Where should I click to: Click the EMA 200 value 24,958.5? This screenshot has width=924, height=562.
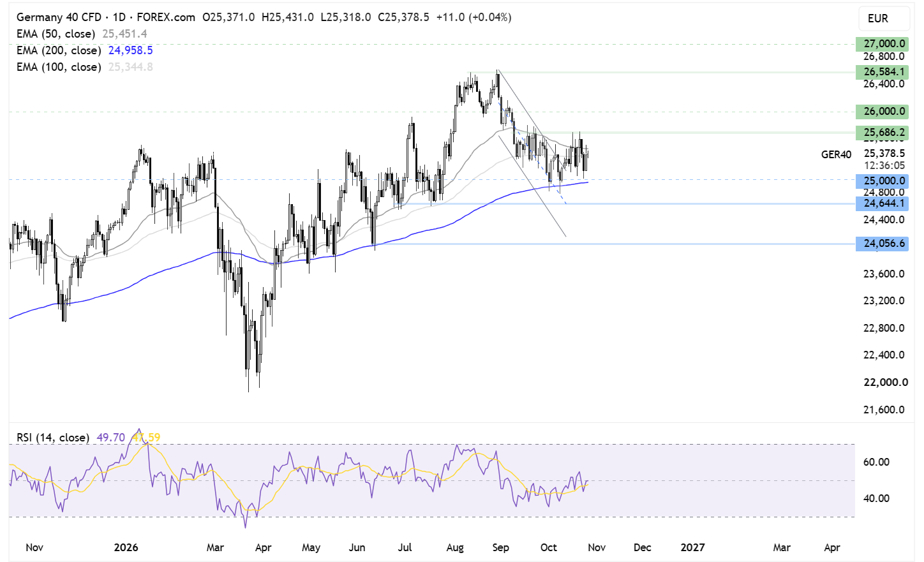[x=130, y=50]
